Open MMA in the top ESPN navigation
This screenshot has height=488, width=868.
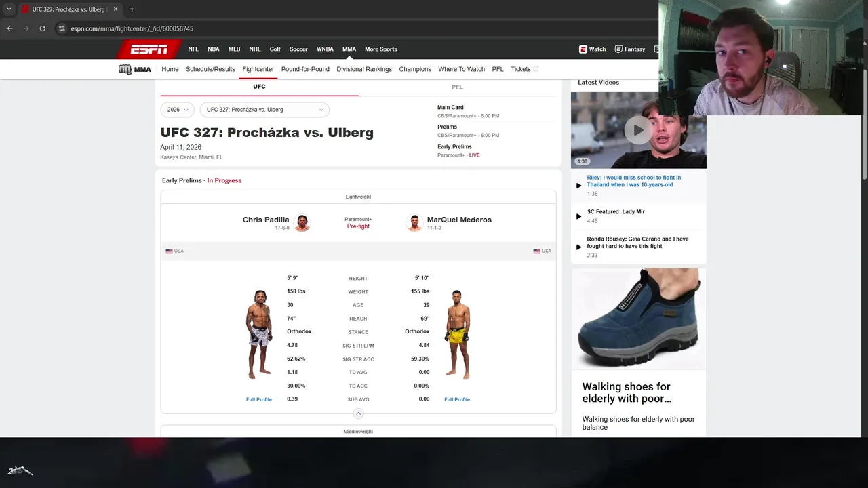tap(349, 49)
